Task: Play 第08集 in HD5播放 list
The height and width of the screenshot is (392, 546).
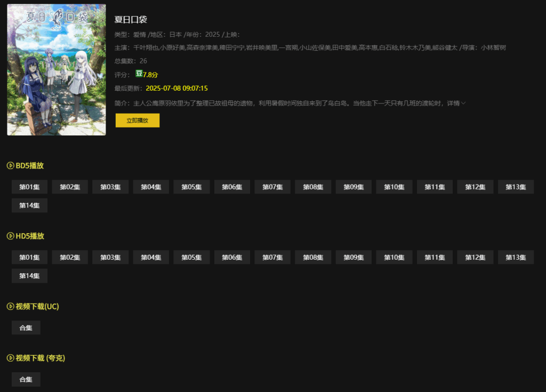Action: [x=313, y=258]
